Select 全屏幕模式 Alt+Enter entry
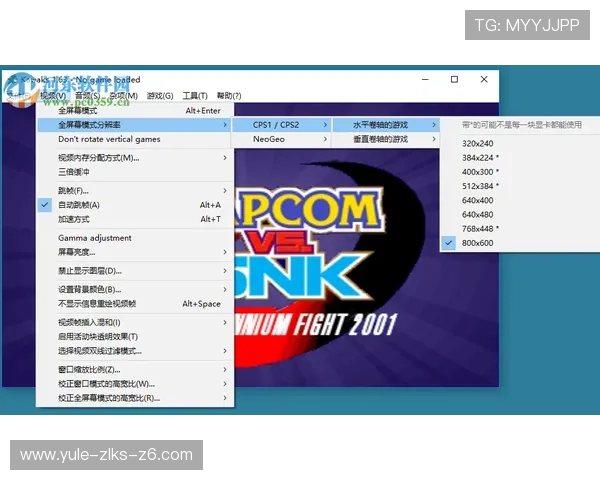The width and height of the screenshot is (600, 480). pos(135,111)
